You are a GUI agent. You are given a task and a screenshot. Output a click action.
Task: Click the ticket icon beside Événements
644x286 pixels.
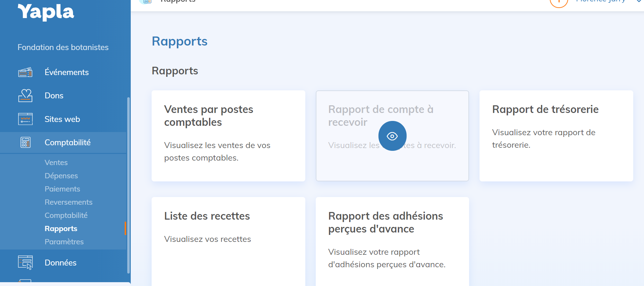25,72
